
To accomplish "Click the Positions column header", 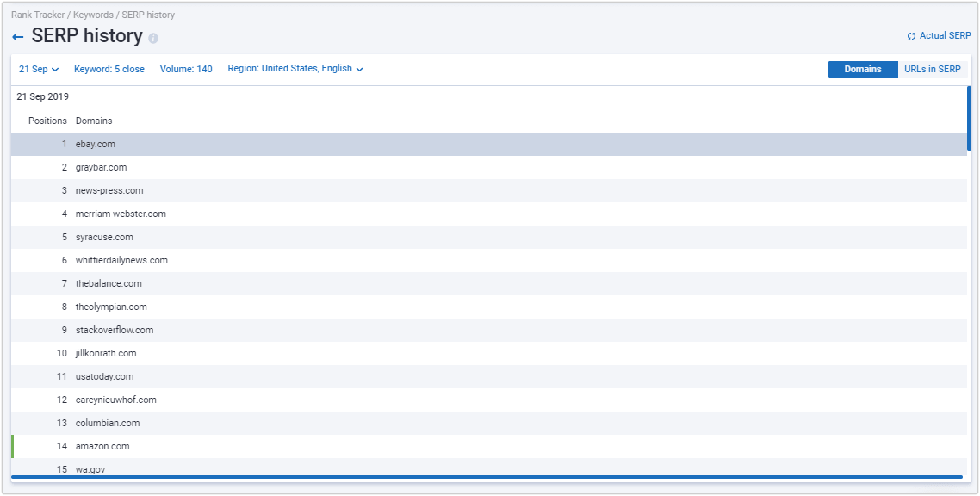I will [47, 121].
